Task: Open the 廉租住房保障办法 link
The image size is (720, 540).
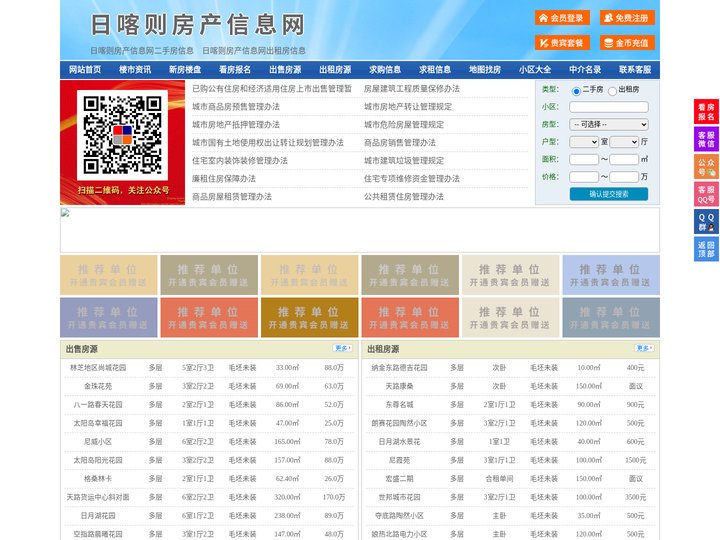Action: (224, 179)
